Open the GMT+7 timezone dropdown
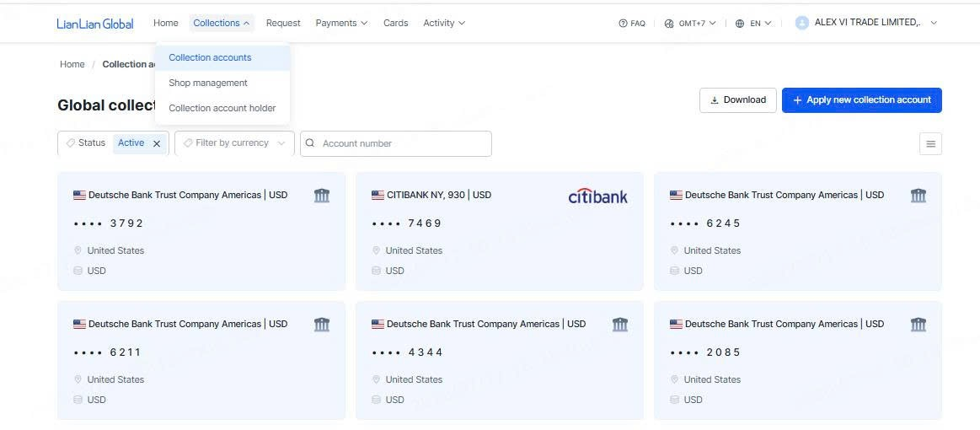 tap(690, 23)
